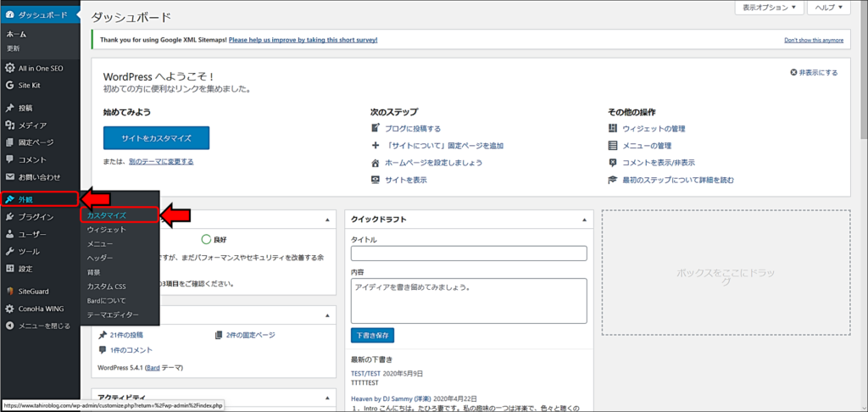Screen dimensions: 868x412
Task: Collapse the アクティビティ panel arrow
Action: [327, 398]
